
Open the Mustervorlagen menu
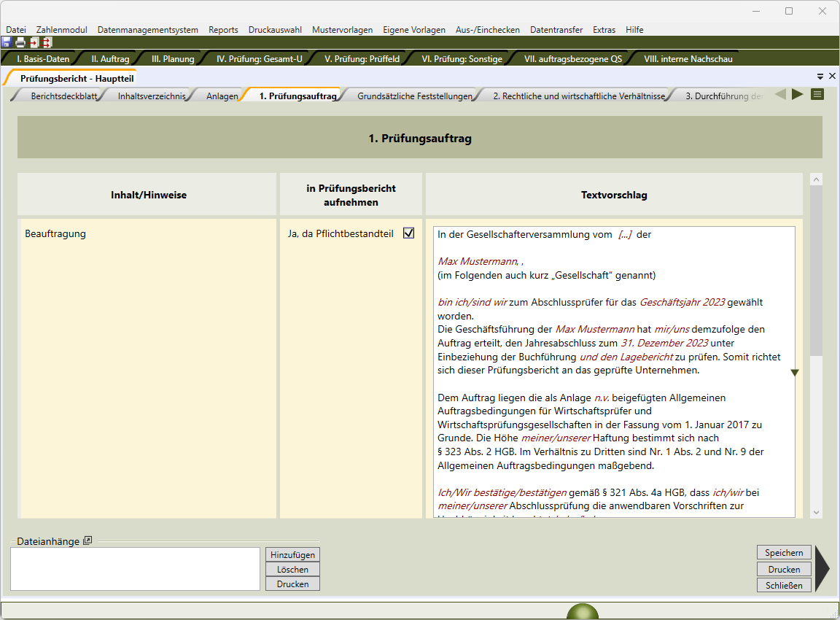[x=342, y=30]
